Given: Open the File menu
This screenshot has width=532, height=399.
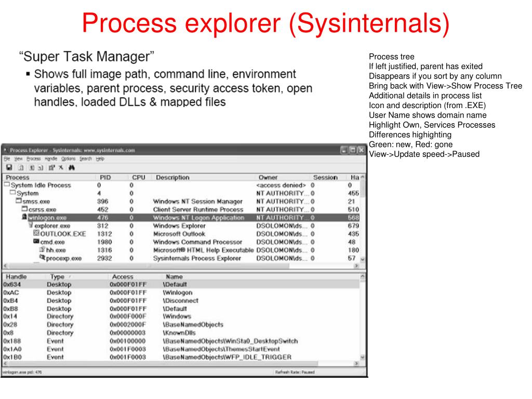Looking at the screenshot, I should (7, 159).
